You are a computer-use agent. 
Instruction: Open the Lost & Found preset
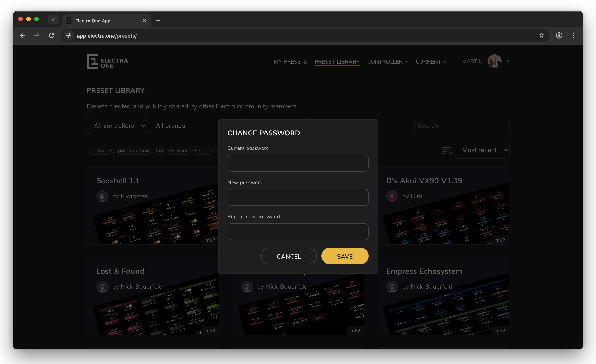120,271
